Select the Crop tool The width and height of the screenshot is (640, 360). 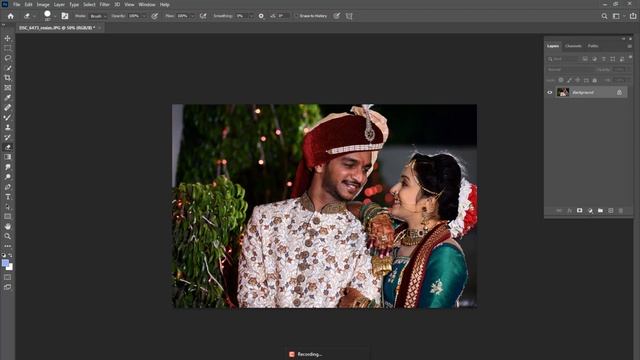point(7,78)
